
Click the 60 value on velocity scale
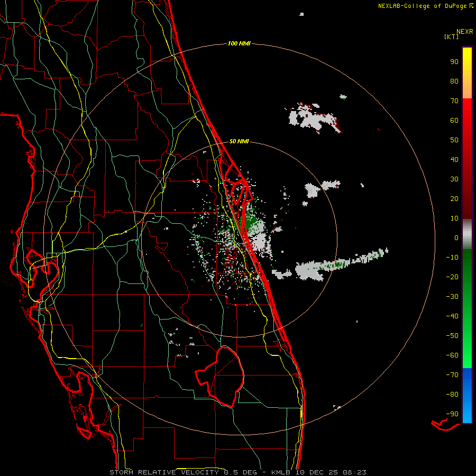[454, 120]
